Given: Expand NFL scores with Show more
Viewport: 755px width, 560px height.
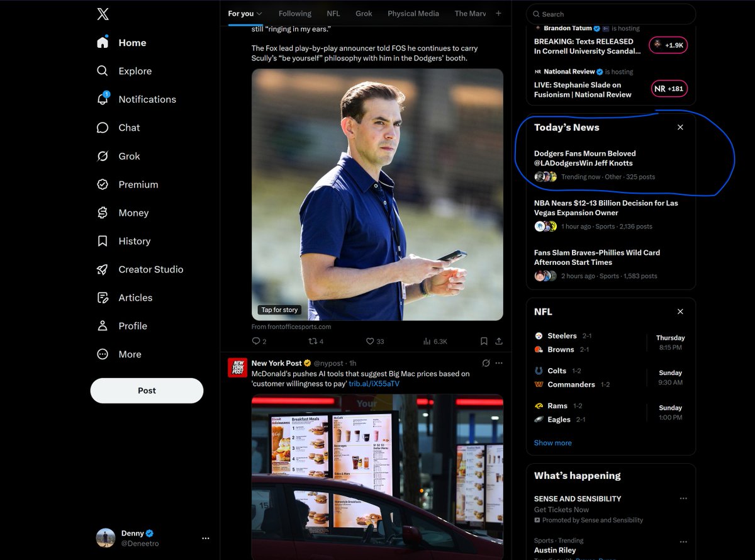Looking at the screenshot, I should [x=553, y=443].
